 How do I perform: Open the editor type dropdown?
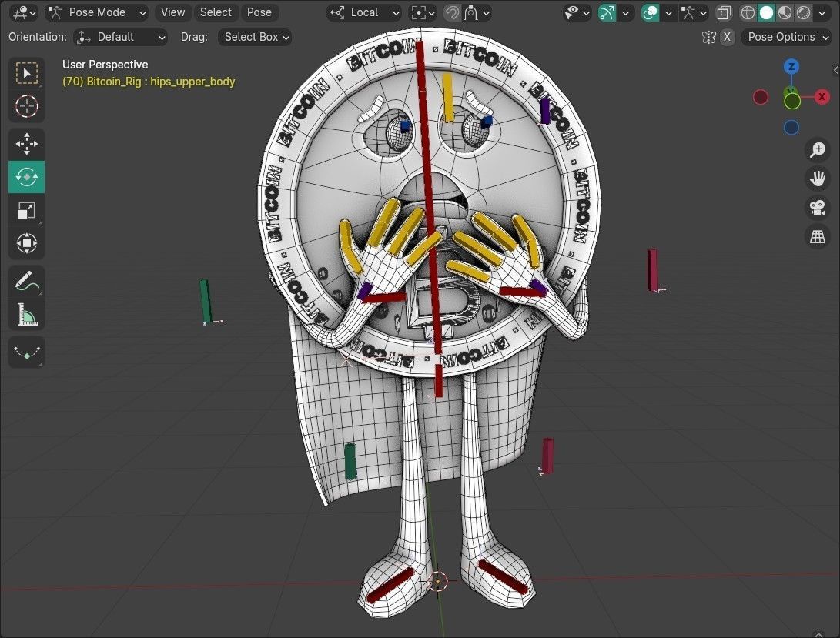[24, 12]
